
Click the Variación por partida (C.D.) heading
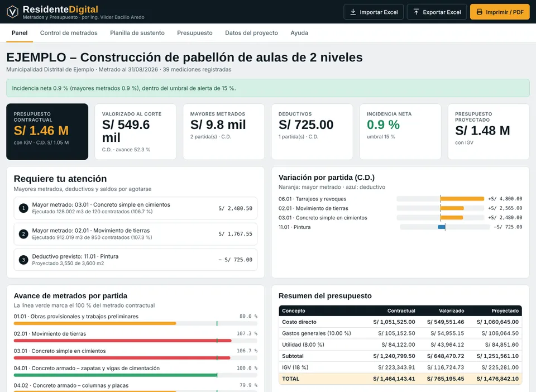tap(327, 178)
